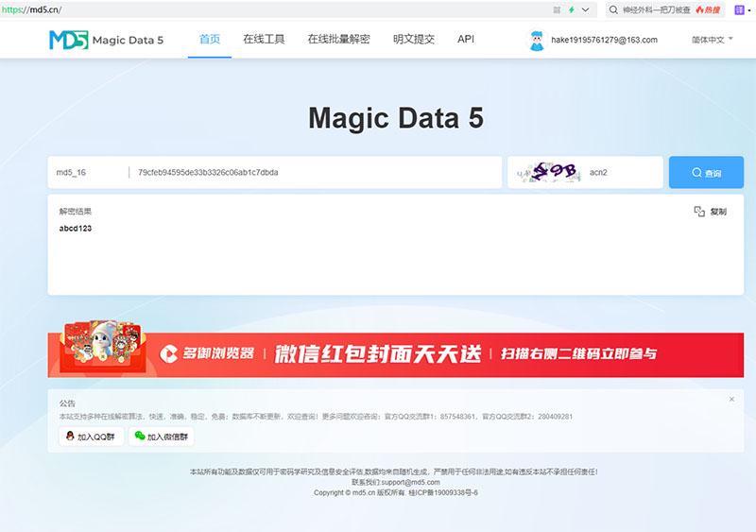Click the green lightning speed icon
Screen dimensions: 756x532
pos(572,9)
